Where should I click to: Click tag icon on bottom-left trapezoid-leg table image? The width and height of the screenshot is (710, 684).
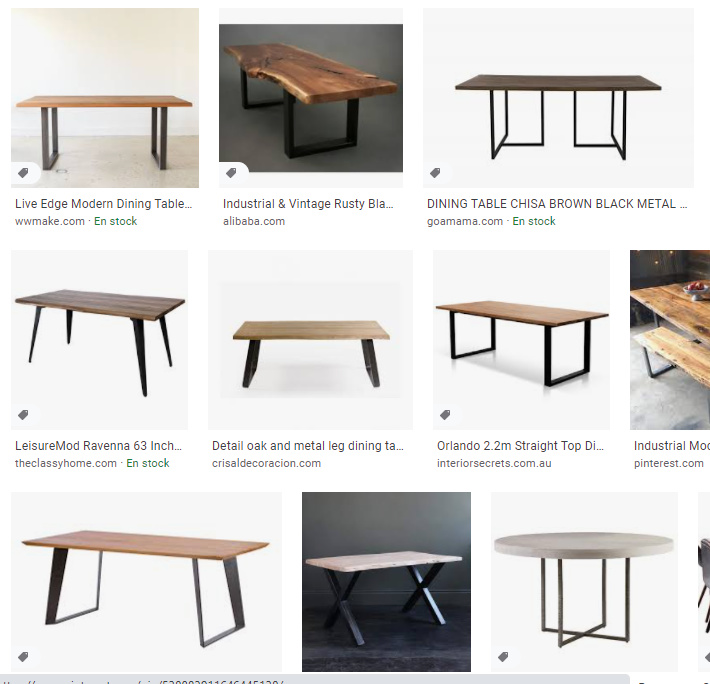(x=23, y=657)
